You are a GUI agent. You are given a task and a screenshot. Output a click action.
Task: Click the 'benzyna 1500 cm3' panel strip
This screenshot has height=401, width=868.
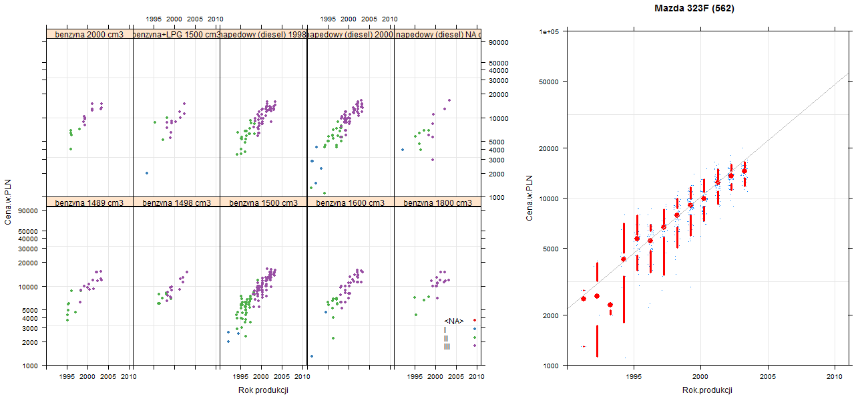point(263,203)
